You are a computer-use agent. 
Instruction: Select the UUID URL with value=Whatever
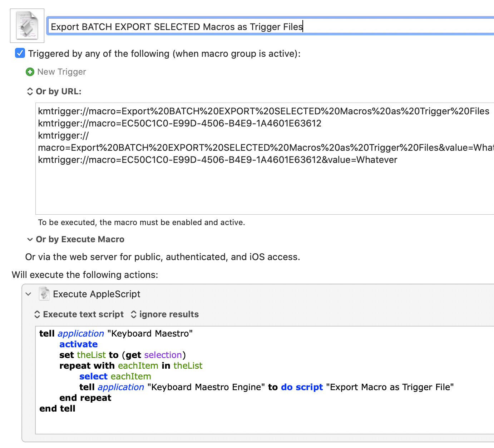(x=218, y=160)
